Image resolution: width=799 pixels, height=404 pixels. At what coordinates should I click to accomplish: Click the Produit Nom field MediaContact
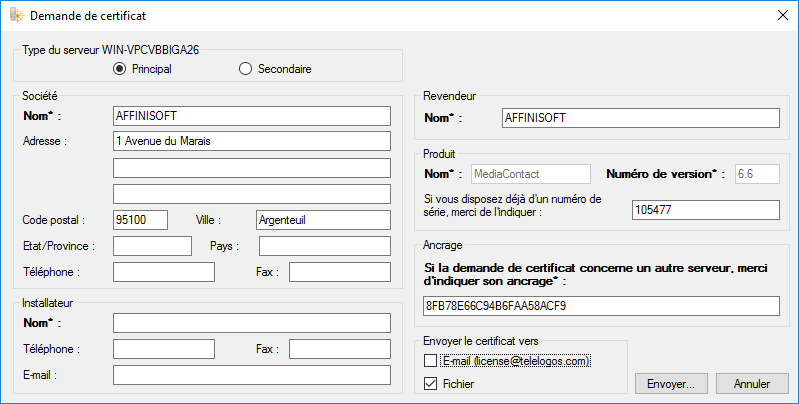pos(531,174)
